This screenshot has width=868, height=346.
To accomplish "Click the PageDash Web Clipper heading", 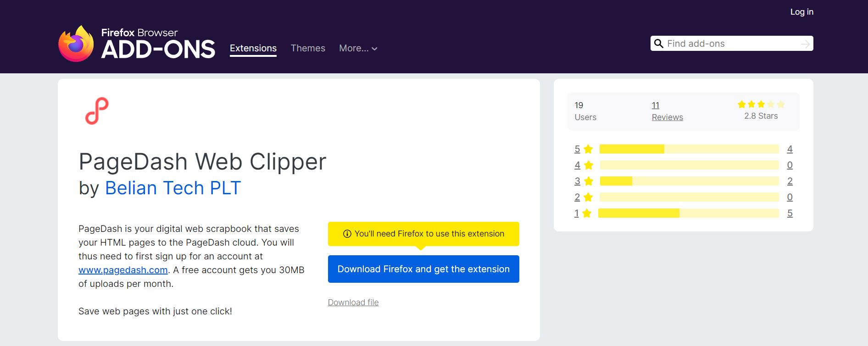I will pos(202,162).
